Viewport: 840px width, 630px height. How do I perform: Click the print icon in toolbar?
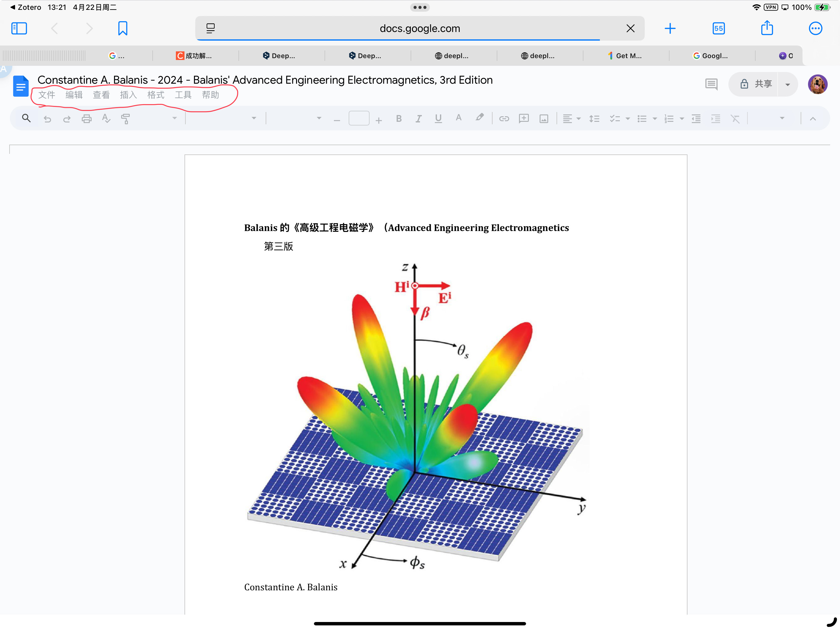(87, 119)
